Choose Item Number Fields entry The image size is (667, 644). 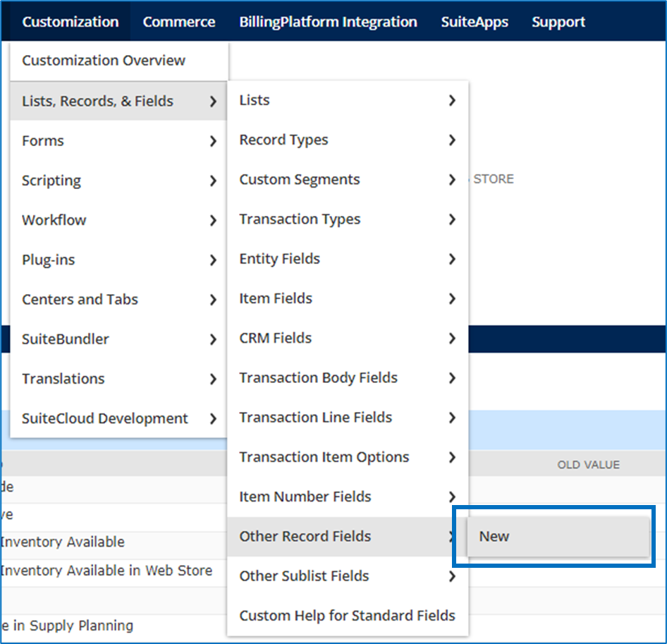pyautogui.click(x=348, y=497)
